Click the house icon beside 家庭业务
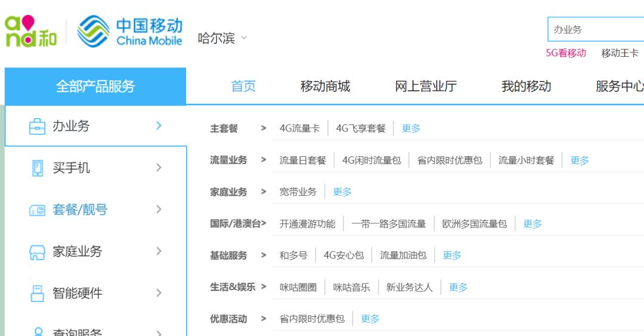The height and width of the screenshot is (336, 644). pyautogui.click(x=38, y=252)
